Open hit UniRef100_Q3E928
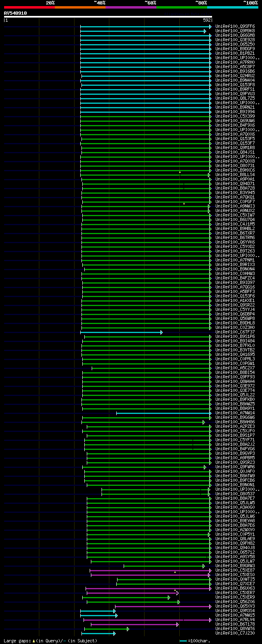 [235, 40]
